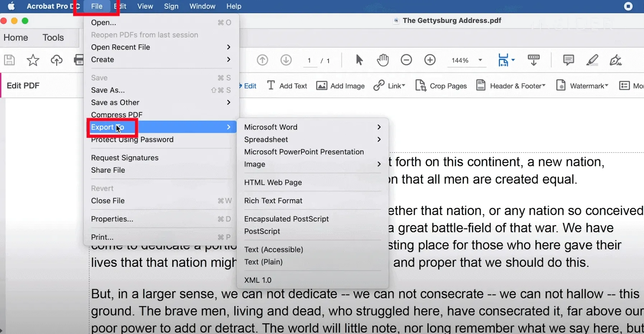644x334 pixels.
Task: Go to previous page with up arrow
Action: coord(262,60)
